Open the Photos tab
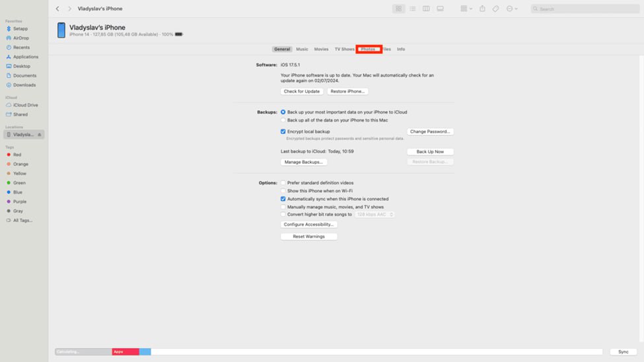 [x=368, y=50]
